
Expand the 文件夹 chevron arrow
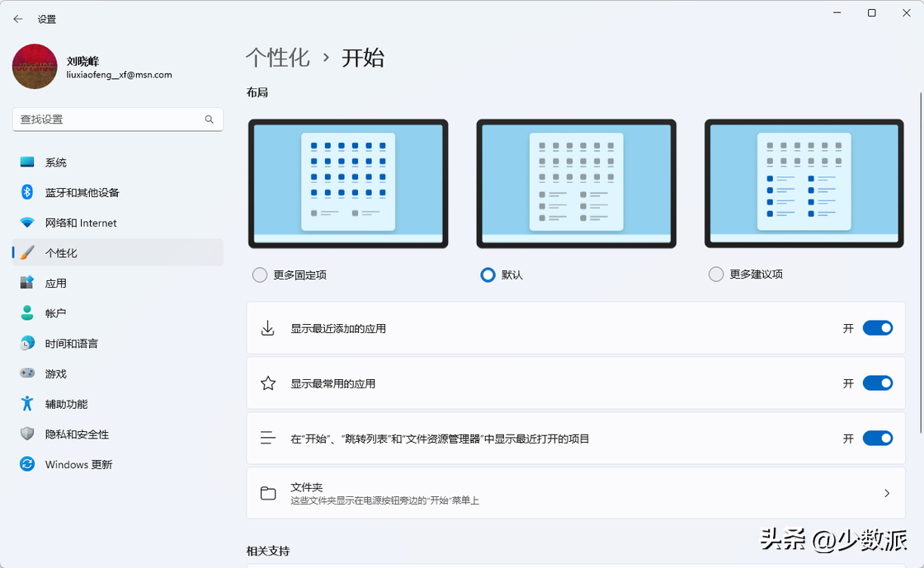(887, 493)
